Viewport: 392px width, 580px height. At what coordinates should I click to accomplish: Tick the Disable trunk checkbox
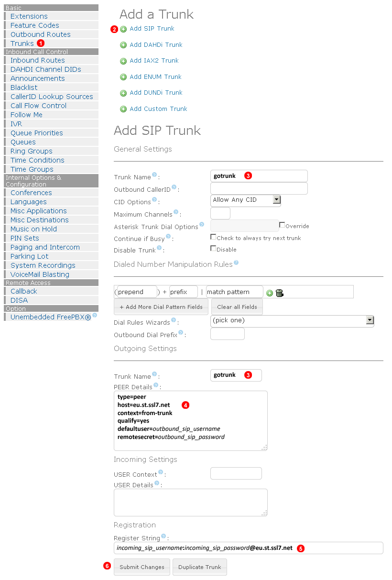click(213, 248)
